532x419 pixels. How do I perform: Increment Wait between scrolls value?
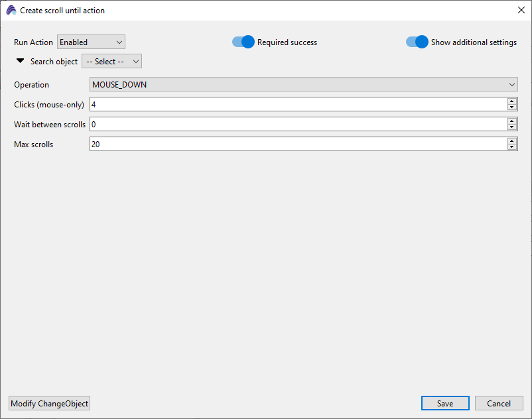(x=511, y=121)
